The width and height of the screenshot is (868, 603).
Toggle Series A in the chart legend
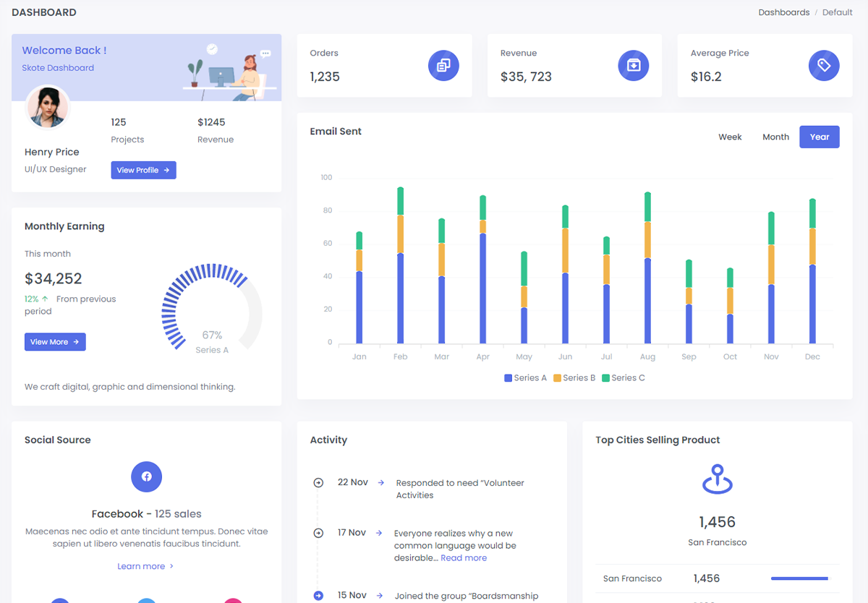point(526,378)
